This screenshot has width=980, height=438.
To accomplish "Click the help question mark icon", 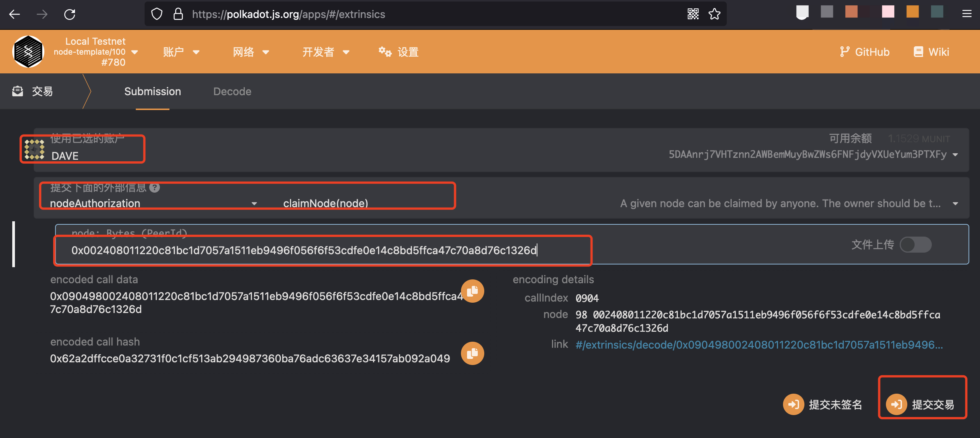I will pos(155,188).
